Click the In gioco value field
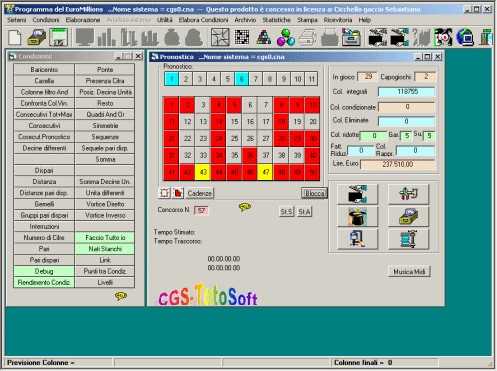This screenshot has width=497, height=371. [x=367, y=77]
